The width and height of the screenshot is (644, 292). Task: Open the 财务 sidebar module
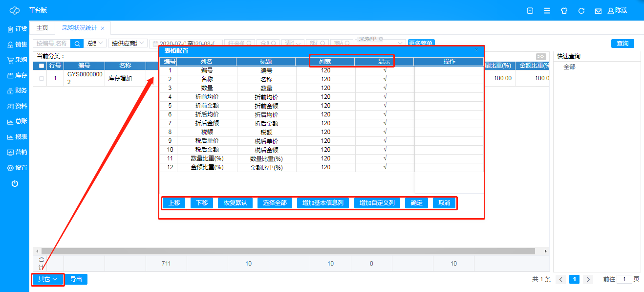point(17,90)
